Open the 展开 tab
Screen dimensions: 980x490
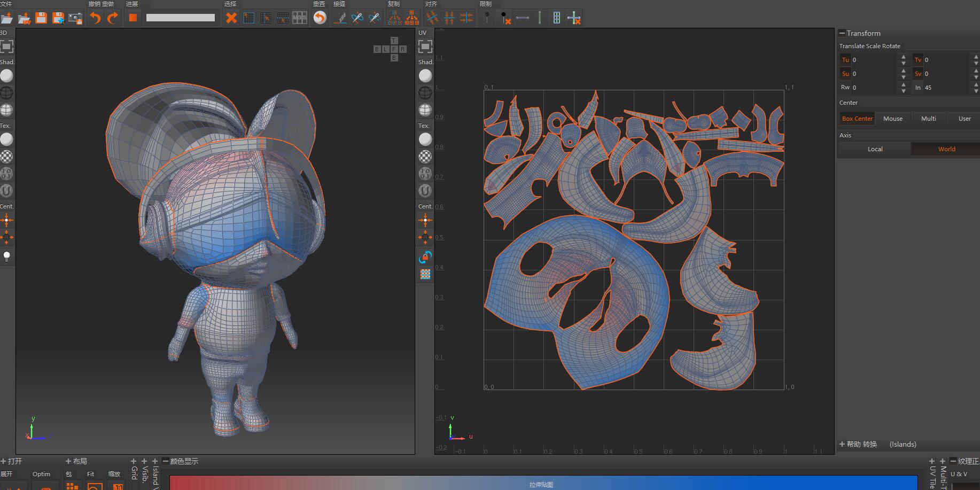pyautogui.click(x=6, y=474)
